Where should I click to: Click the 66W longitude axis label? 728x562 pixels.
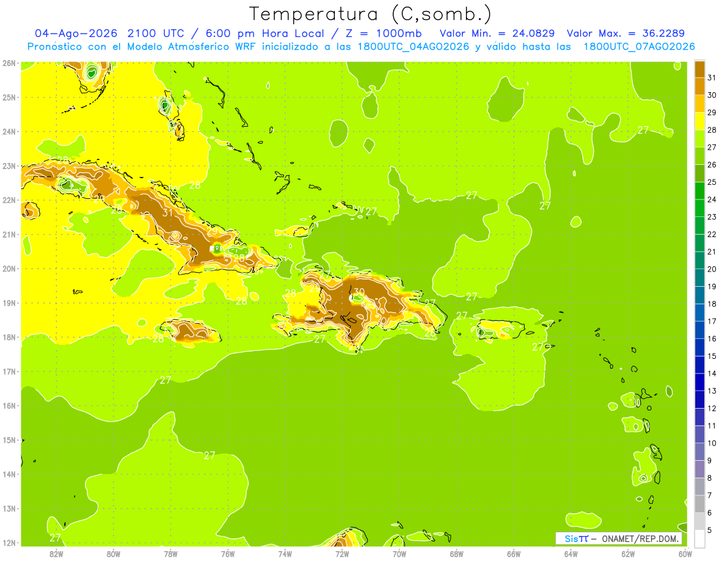click(x=514, y=554)
